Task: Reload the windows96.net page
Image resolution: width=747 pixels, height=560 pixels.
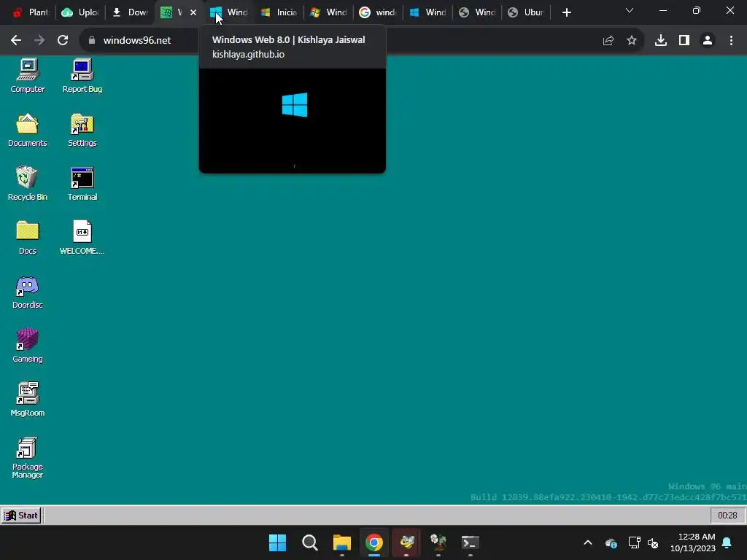Action: [x=63, y=40]
